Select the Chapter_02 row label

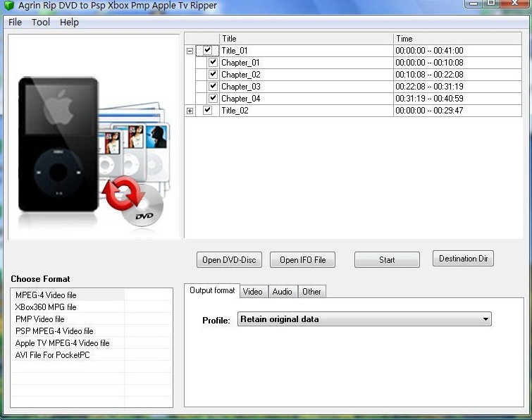click(241, 74)
